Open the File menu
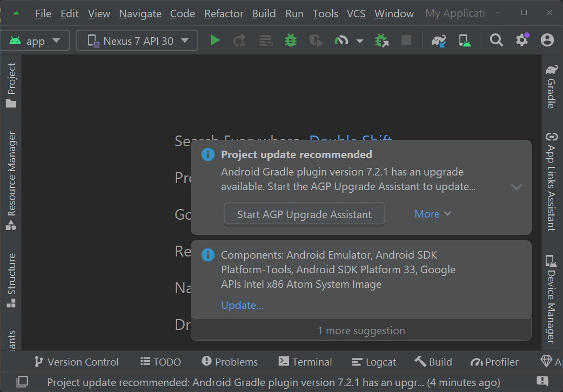The height and width of the screenshot is (392, 563). click(43, 13)
